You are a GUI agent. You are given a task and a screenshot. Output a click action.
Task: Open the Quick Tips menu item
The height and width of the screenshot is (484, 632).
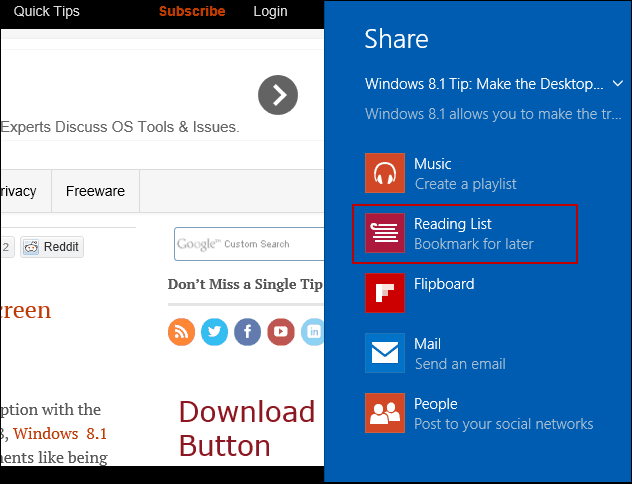47,11
